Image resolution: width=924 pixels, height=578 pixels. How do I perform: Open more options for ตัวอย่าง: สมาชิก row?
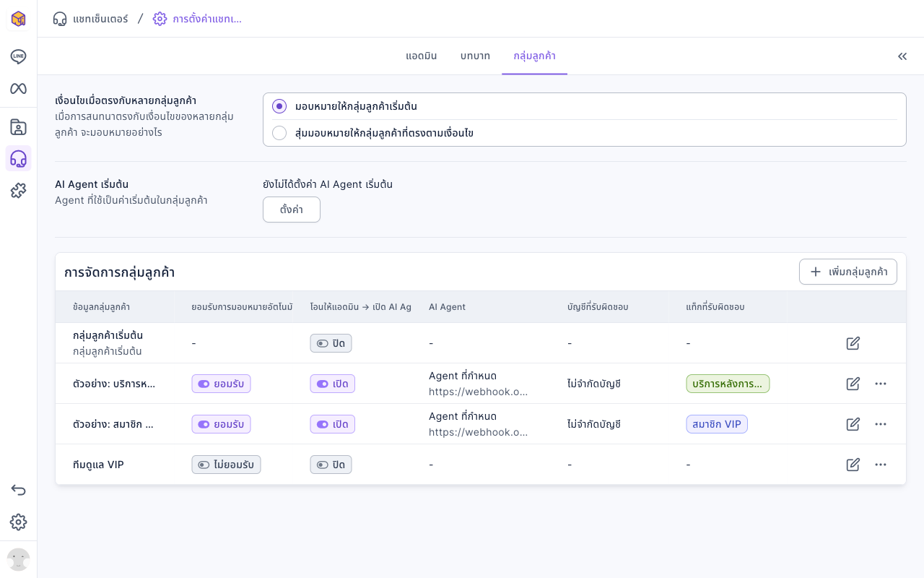881,424
